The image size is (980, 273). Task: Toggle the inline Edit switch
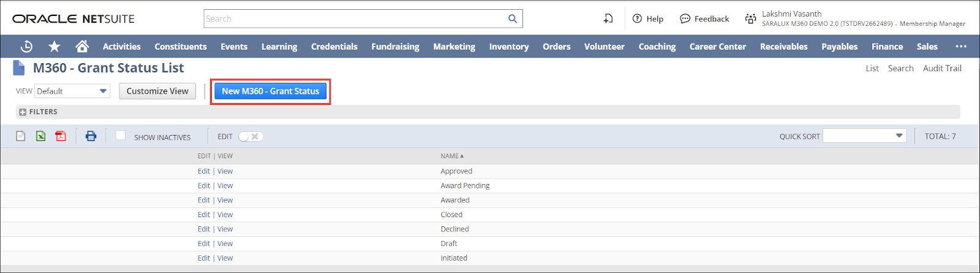point(251,137)
